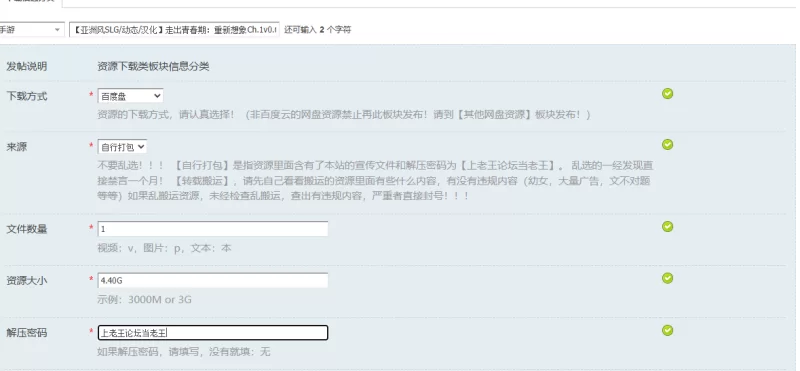Viewport: 800px width, 371px height.
Task: Click green check icon for 来源
Action: 667,144
